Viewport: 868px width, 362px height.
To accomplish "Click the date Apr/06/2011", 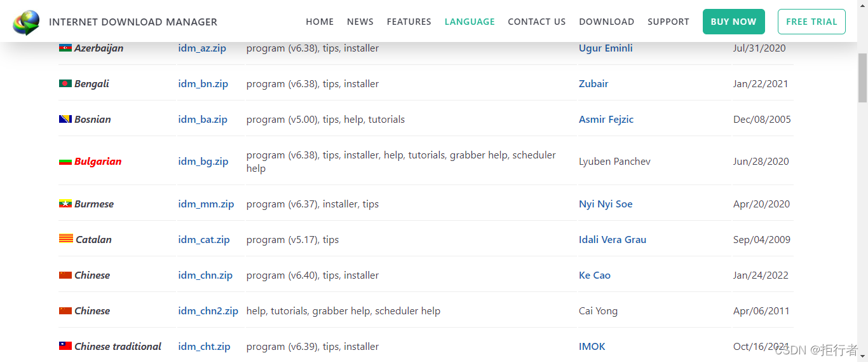I will (761, 311).
